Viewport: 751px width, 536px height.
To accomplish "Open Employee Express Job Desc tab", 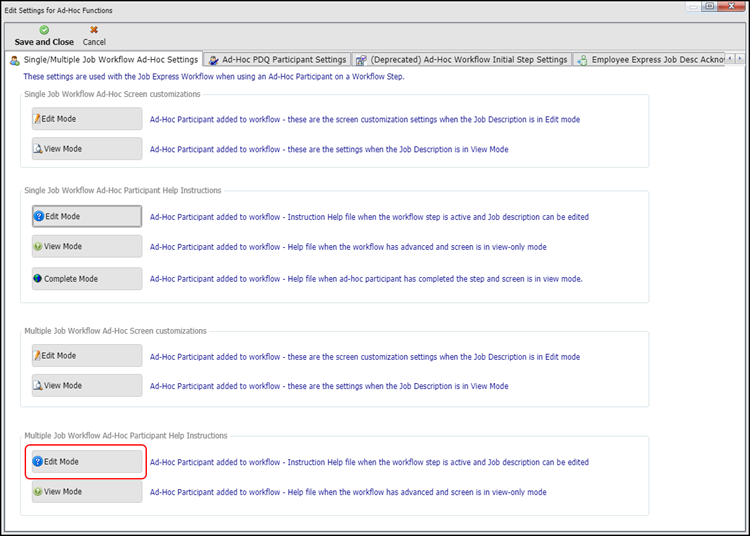I will pos(649,60).
